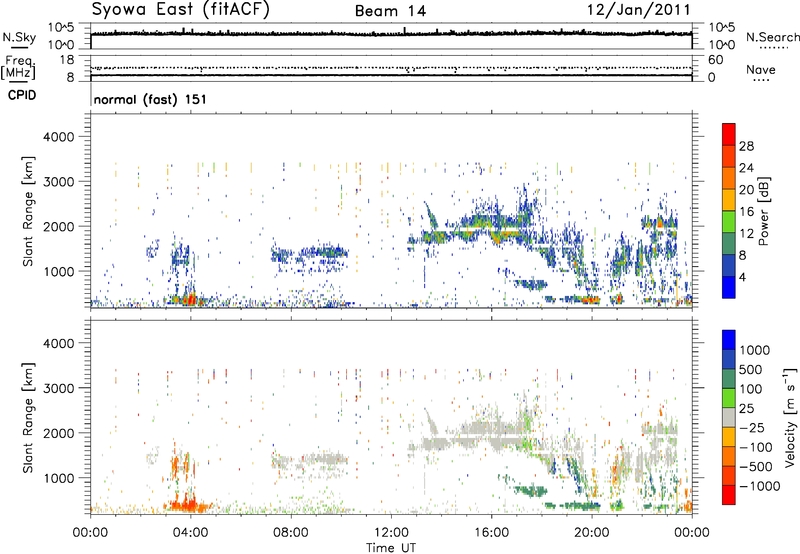Click the "N.Search" legend label
The height and width of the screenshot is (554, 800).
coord(772,37)
